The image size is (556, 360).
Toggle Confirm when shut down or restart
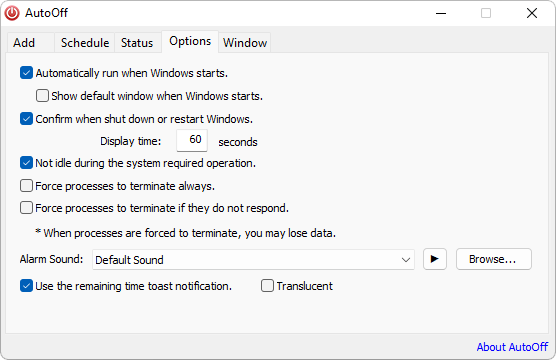tap(27, 119)
